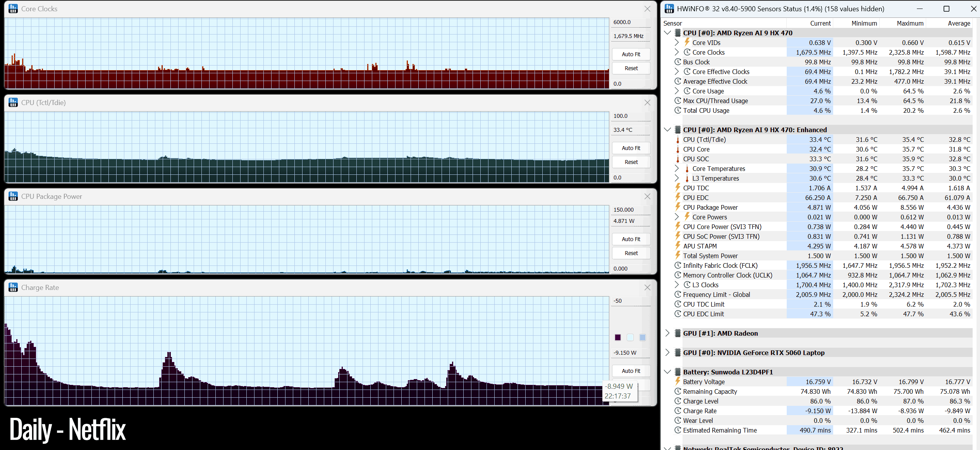Collapse the AMD Ryzen AI 9 HX 470: Enhanced group

coord(667,129)
